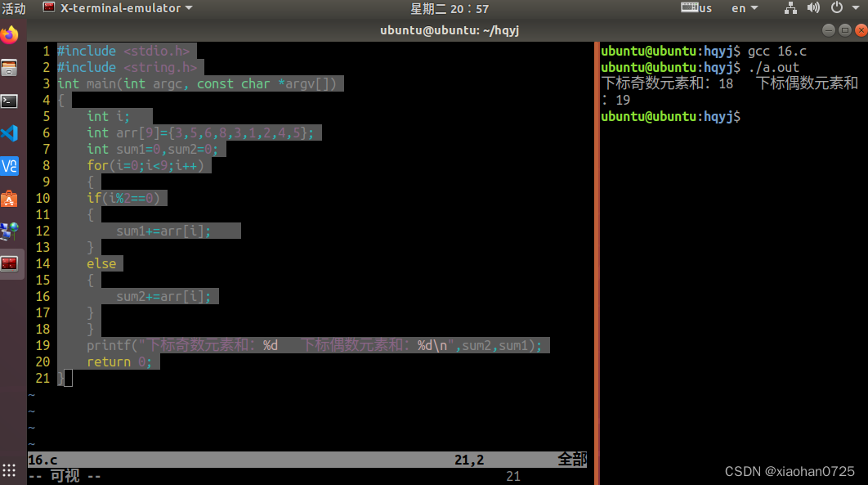Click the wired network status icon
Viewport: 868px width, 485px height.
tap(790, 7)
